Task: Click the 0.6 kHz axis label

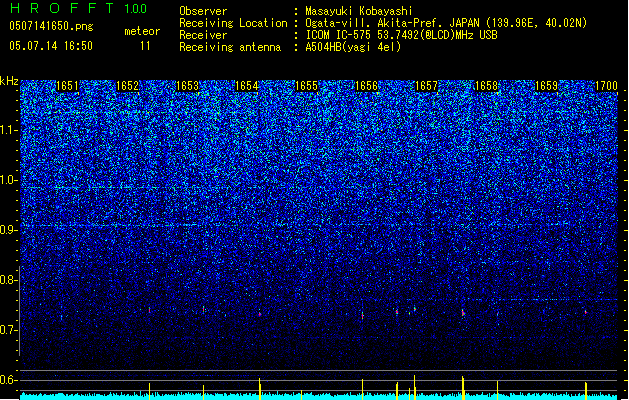Action: pos(9,380)
